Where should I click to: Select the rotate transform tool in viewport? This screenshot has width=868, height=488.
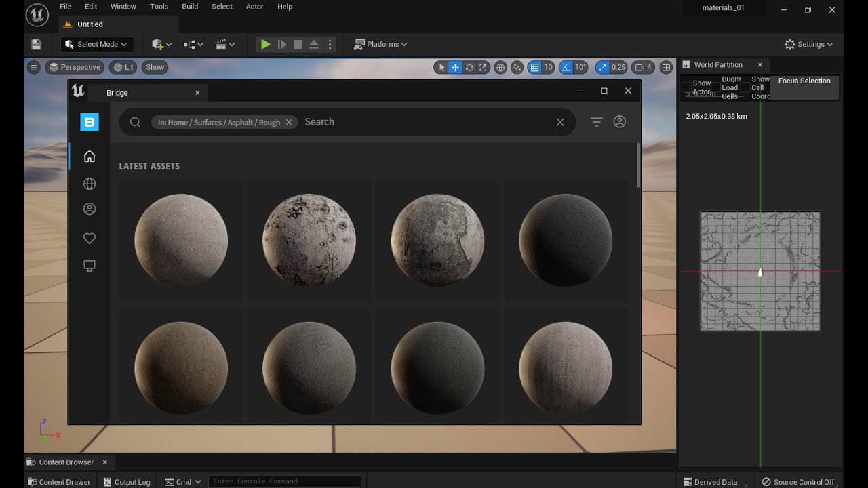469,67
